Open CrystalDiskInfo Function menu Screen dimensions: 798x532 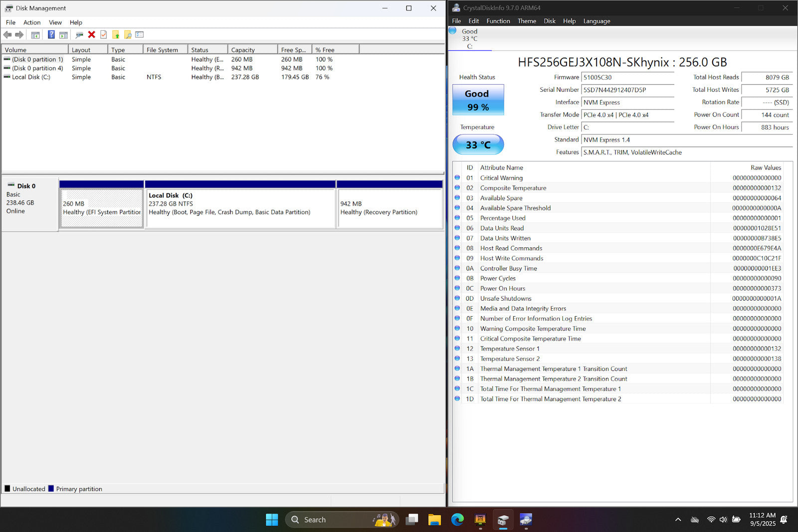click(498, 21)
